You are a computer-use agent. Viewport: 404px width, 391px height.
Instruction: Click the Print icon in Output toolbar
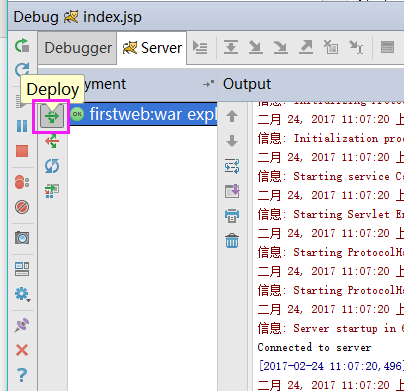click(232, 216)
